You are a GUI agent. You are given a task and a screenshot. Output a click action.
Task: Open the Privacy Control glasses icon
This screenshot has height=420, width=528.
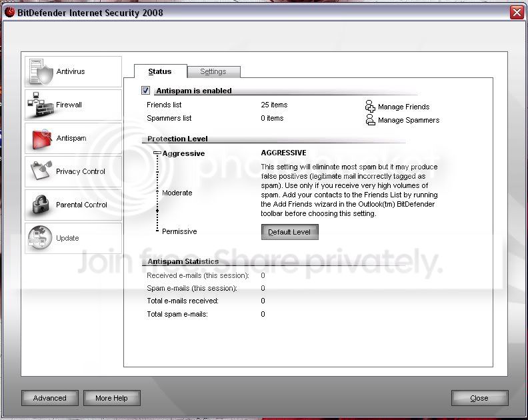pos(41,171)
